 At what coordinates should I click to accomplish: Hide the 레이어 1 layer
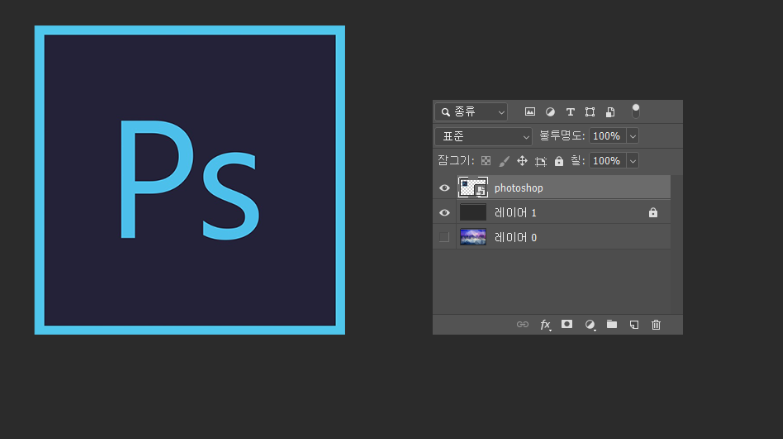(444, 213)
